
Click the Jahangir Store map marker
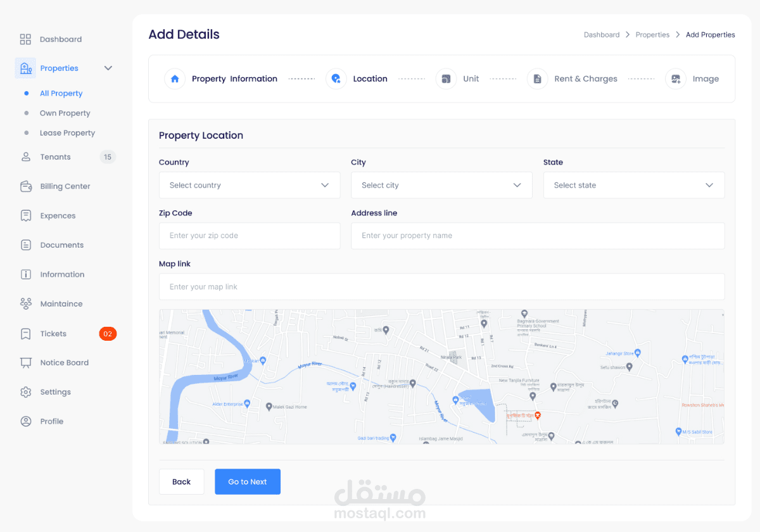(x=639, y=353)
